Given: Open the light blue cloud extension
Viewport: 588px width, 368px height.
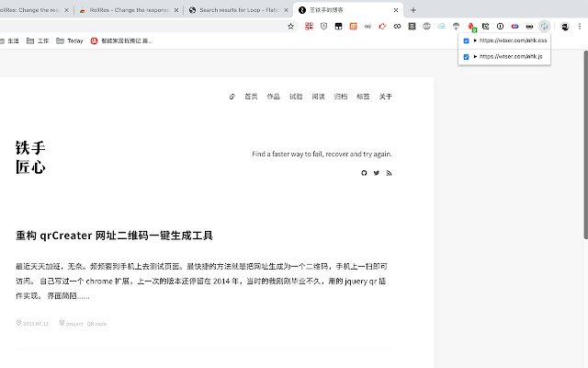Looking at the screenshot, I should pos(441,26).
